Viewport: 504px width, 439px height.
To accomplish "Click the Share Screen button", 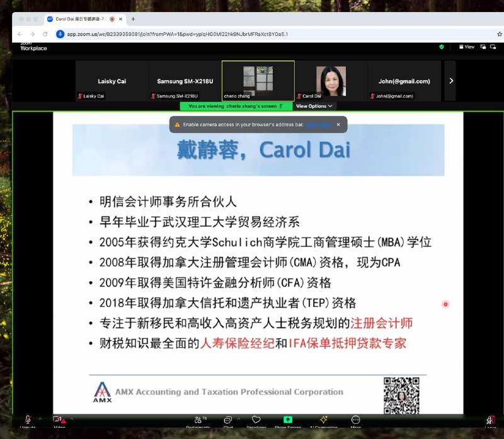I will (287, 420).
